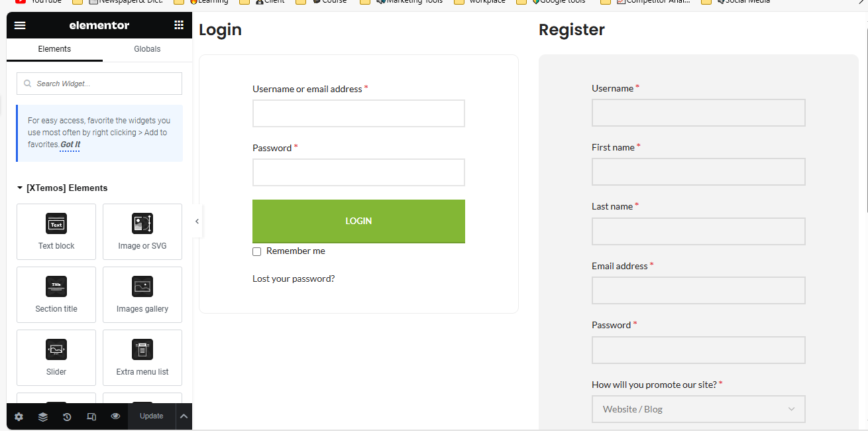Image resolution: width=868 pixels, height=431 pixels.
Task: Open page settings gear icon
Action: click(x=19, y=416)
